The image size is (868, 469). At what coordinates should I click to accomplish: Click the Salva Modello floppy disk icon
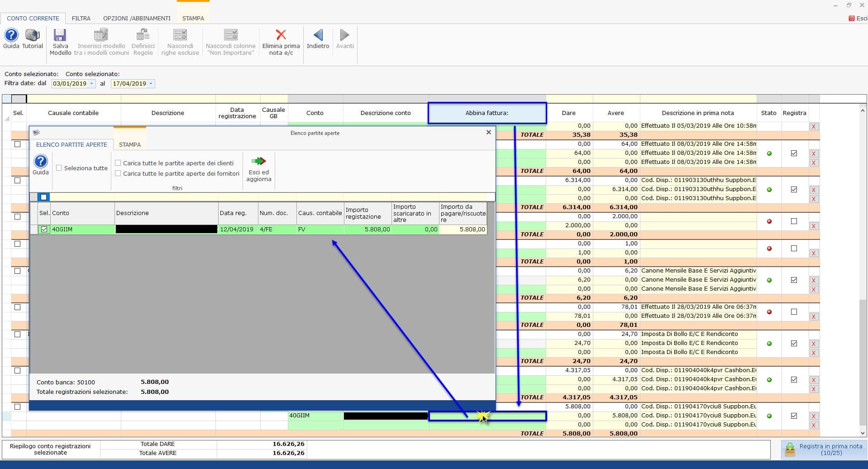60,36
